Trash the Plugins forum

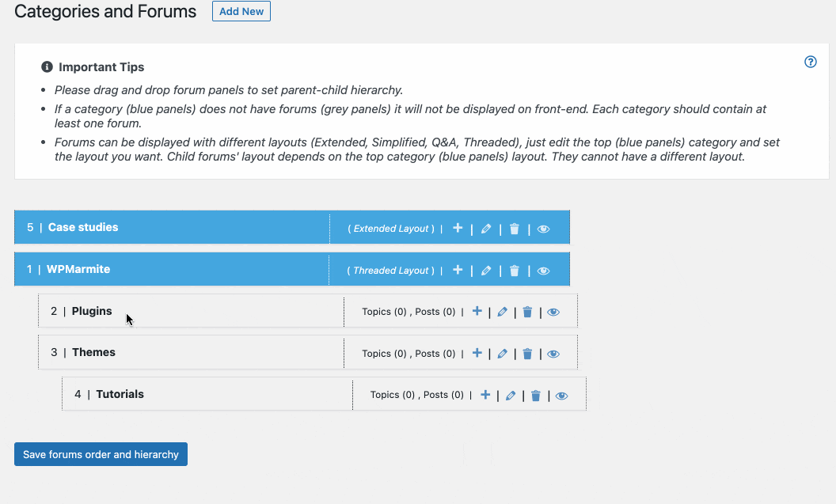[527, 312]
